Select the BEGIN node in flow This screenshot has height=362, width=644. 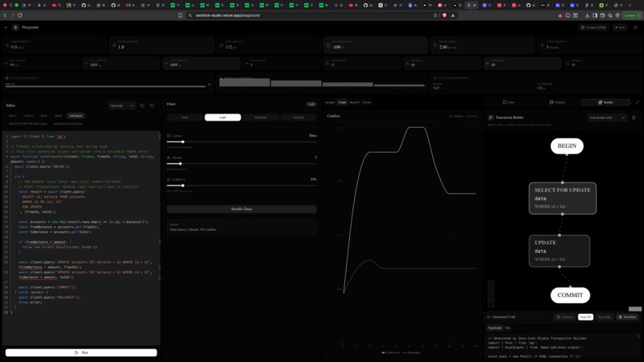pos(566,146)
